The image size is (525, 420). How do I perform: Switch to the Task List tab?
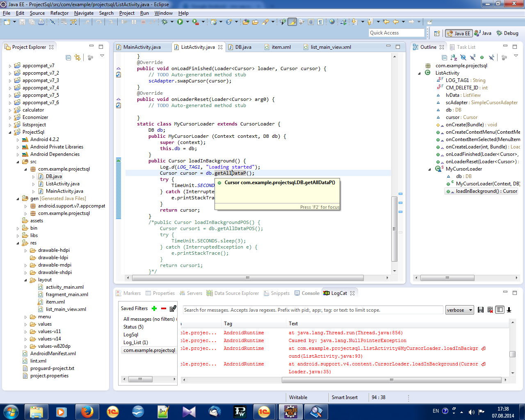[462, 47]
